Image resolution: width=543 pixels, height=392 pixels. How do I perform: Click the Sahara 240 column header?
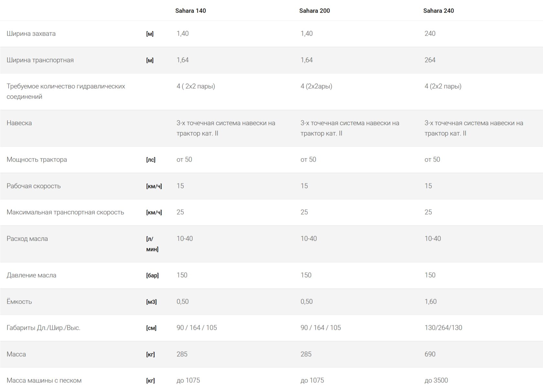point(438,11)
